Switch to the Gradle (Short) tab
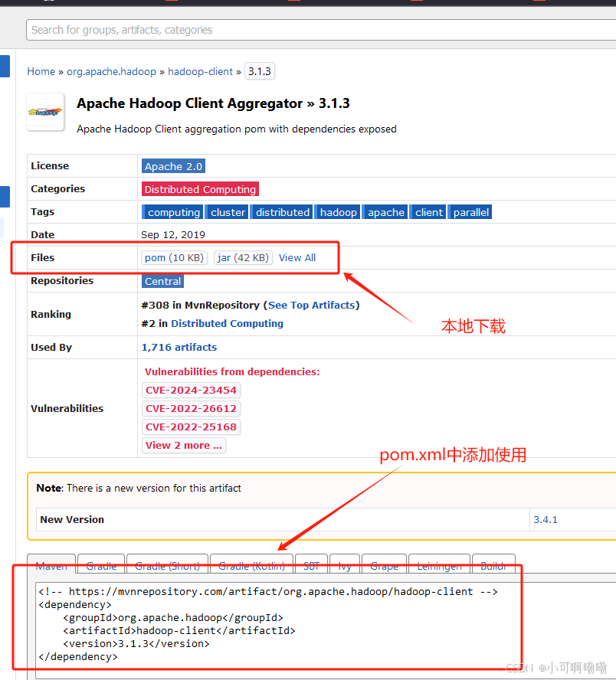The height and width of the screenshot is (680, 616). (x=168, y=564)
